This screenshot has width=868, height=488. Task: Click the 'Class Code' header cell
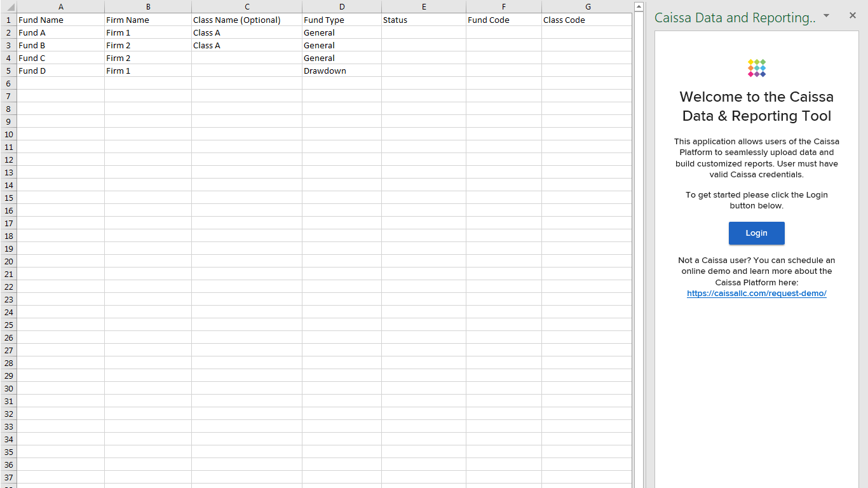pos(587,20)
